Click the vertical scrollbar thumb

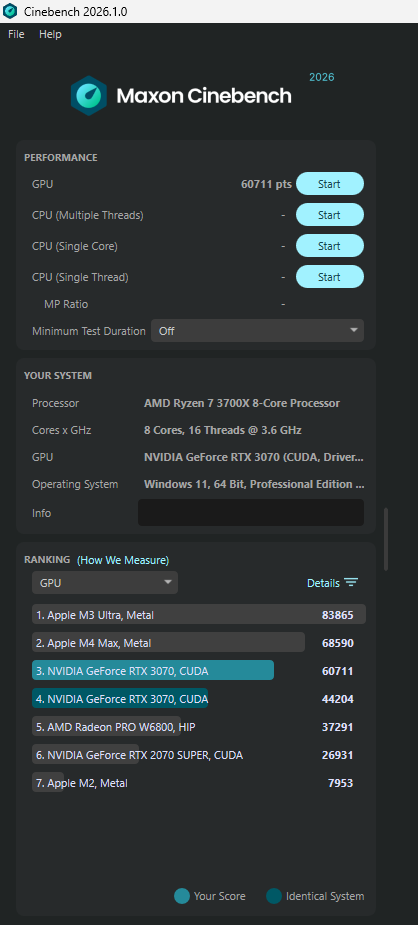click(386, 539)
